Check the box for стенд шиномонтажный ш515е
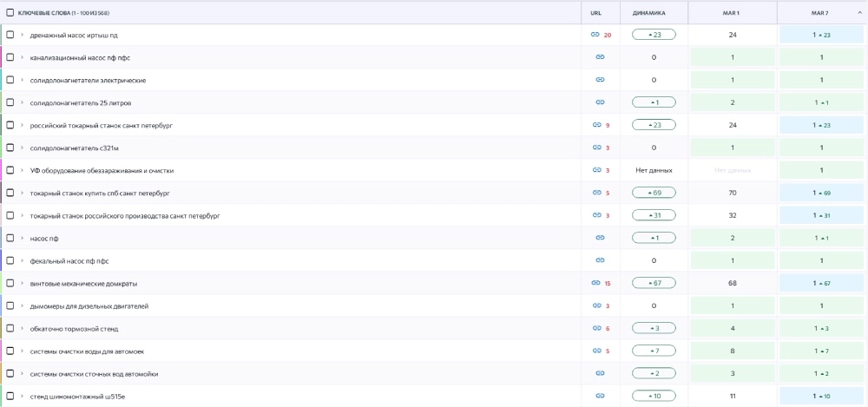The image size is (868, 407). click(x=10, y=396)
